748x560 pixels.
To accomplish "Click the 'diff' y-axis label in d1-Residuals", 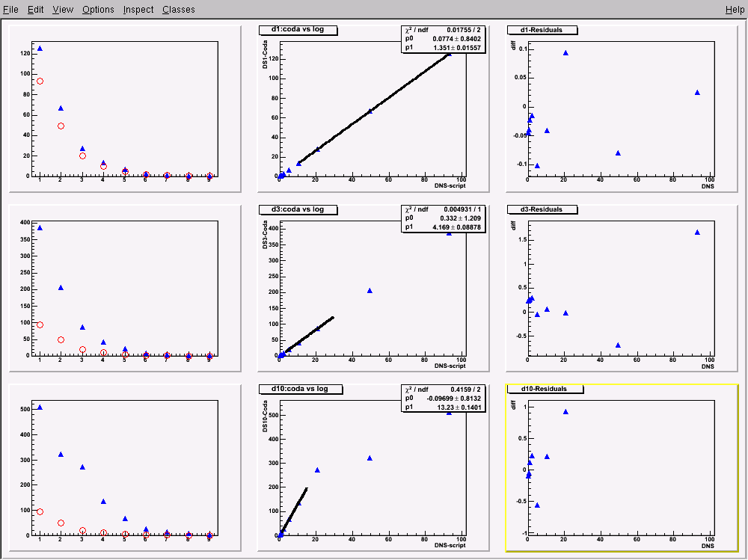I will tap(513, 46).
